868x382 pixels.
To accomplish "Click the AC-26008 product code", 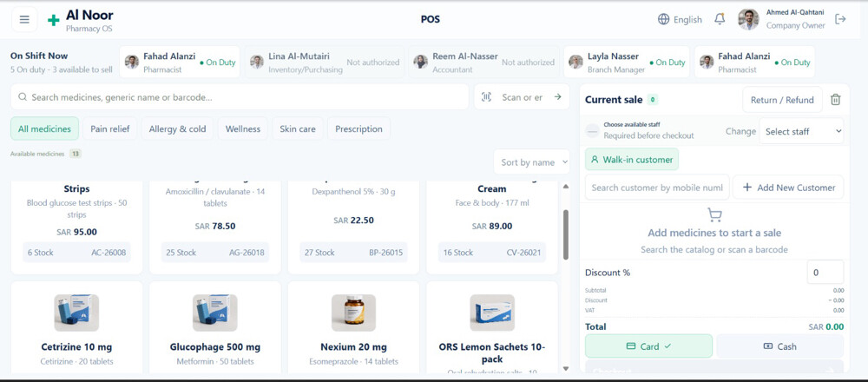I will (108, 253).
